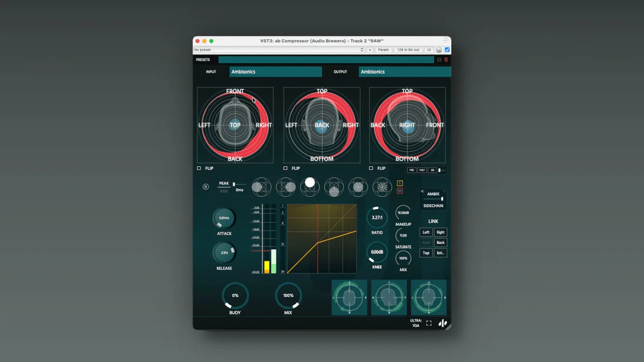
Task: Click the RELEASE knob
Action: 224,253
